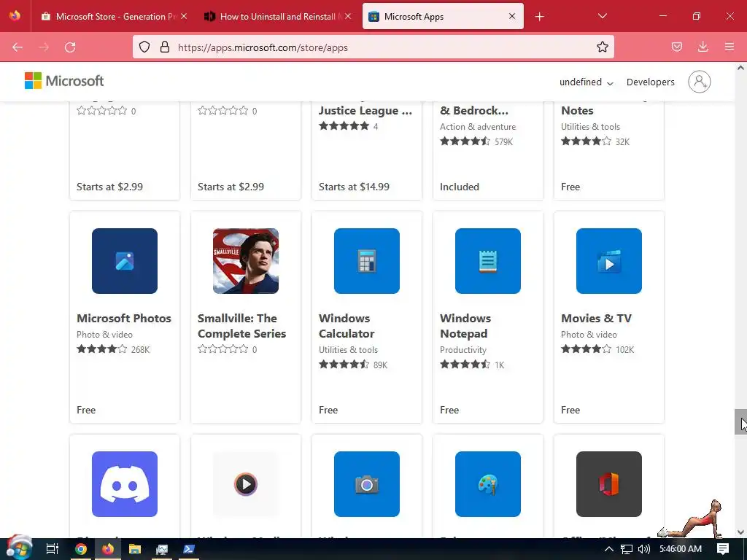
Task: Open the Microsoft Photos app icon
Action: [124, 261]
